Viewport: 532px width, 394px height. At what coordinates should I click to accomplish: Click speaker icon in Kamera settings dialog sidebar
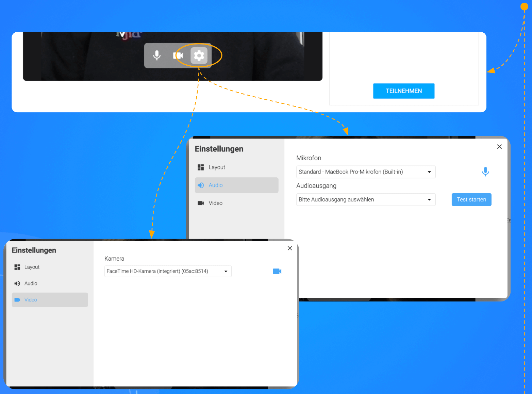tap(17, 283)
